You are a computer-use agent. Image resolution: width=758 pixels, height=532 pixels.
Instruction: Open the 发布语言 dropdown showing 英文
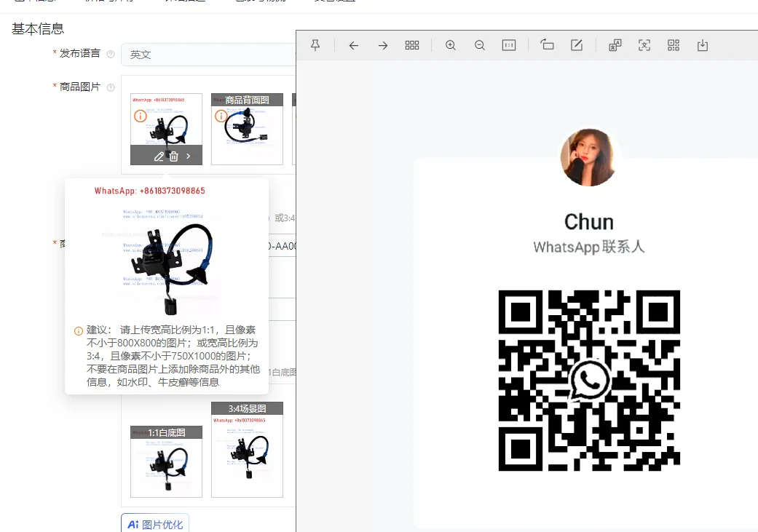tap(208, 55)
